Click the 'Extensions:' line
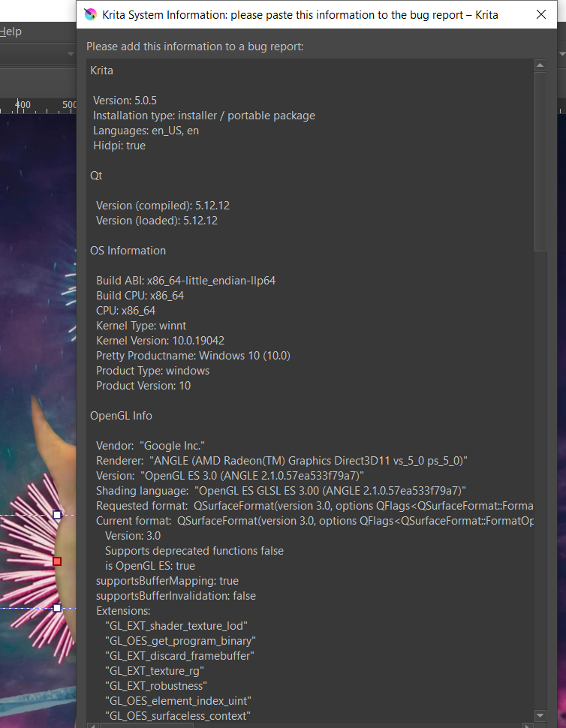Image resolution: width=566 pixels, height=728 pixels. click(123, 611)
